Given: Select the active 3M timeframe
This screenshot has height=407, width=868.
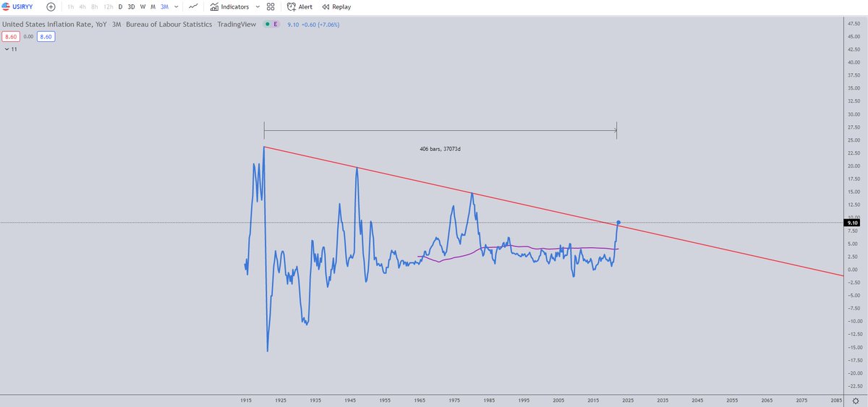Looking at the screenshot, I should tap(164, 7).
